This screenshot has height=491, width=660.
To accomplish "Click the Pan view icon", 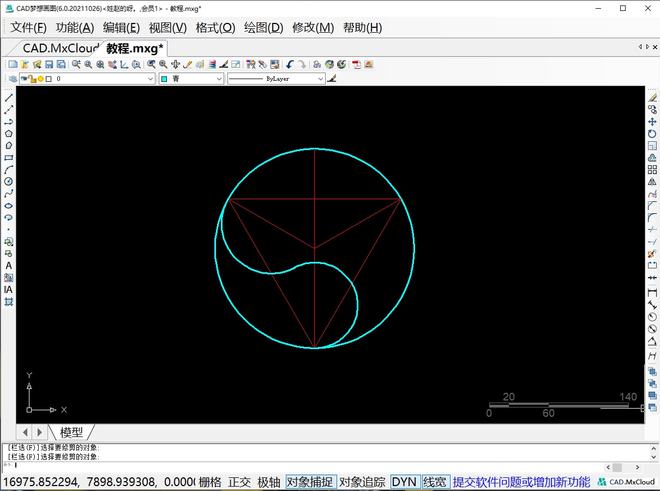I will [x=175, y=64].
